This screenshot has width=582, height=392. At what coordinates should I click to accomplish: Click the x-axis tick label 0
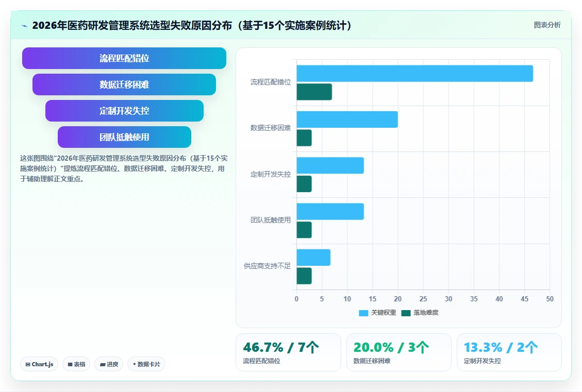point(296,299)
